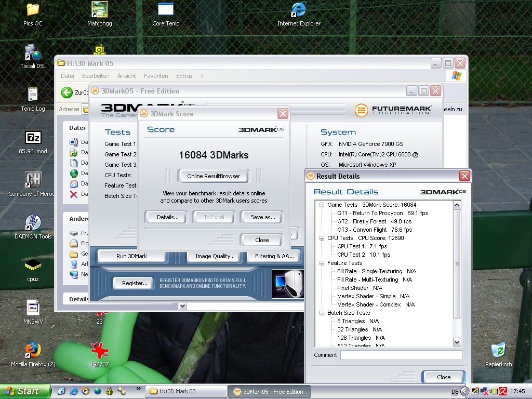Viewport: 532px width, 399px height.
Task: Select CPU Test 1 row
Action: (x=362, y=246)
